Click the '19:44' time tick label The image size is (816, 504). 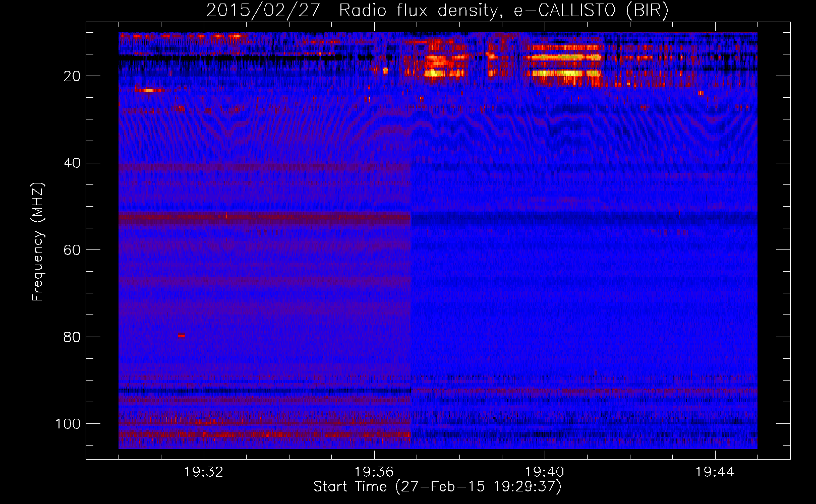click(x=715, y=472)
